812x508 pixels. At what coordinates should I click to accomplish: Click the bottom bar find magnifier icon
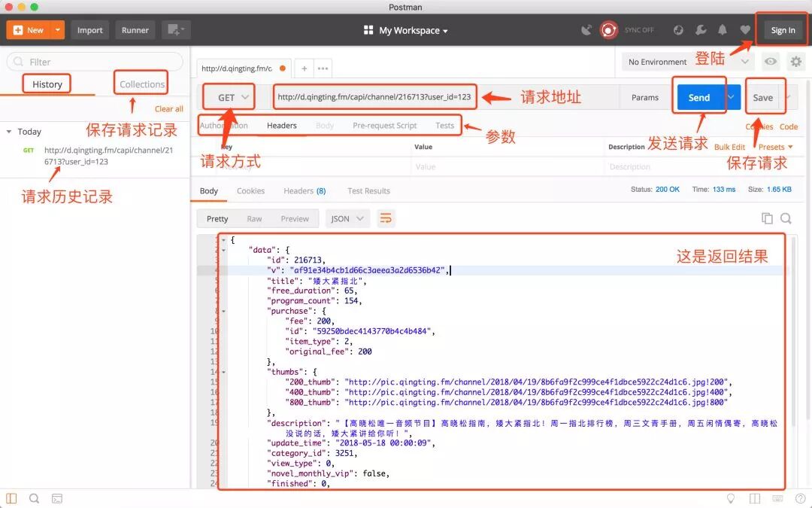pos(34,498)
